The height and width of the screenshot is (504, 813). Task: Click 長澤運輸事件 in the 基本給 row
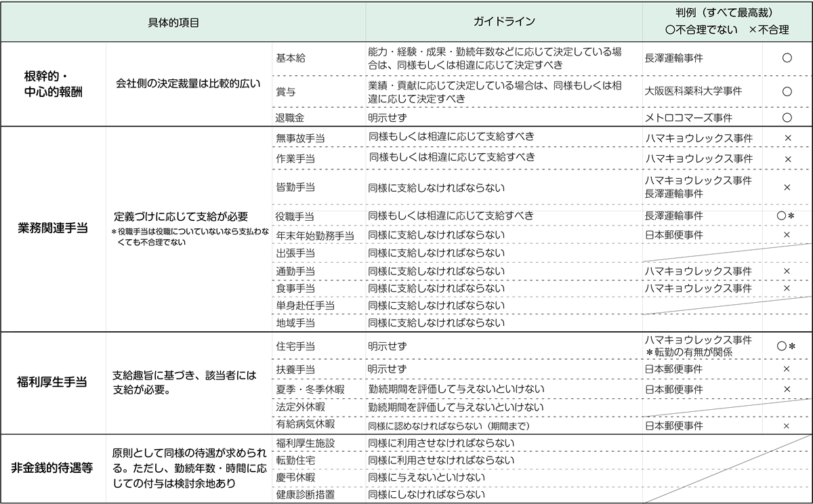point(675,58)
